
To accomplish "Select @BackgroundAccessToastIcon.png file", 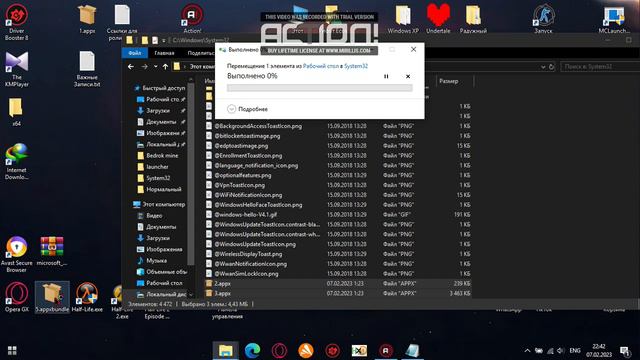I will point(258,126).
